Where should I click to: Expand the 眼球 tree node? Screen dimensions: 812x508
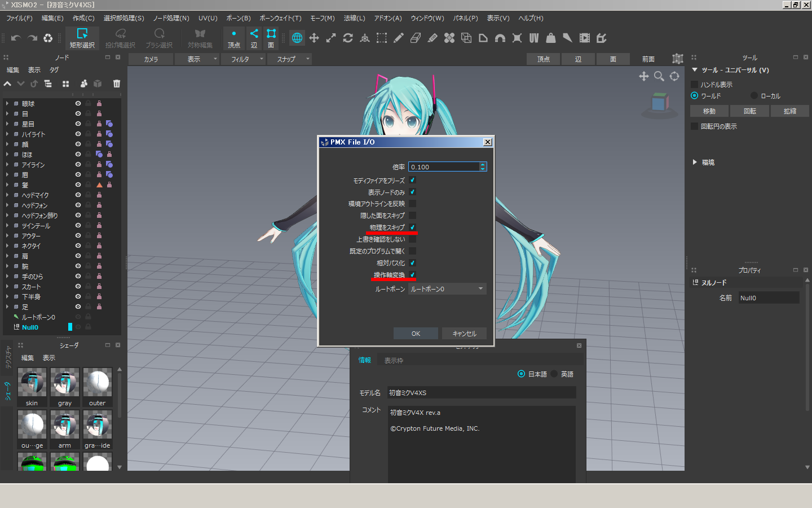tap(7, 104)
